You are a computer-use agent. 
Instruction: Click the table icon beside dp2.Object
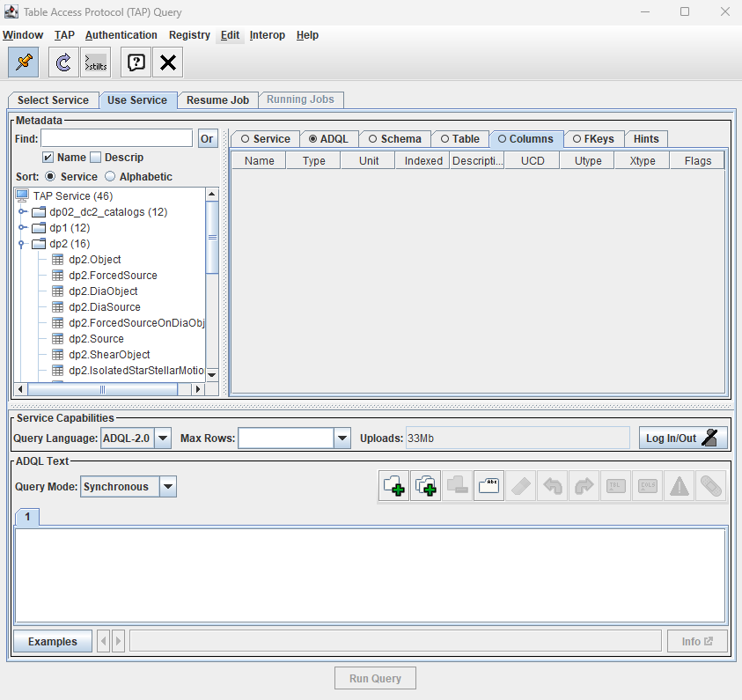click(x=57, y=260)
